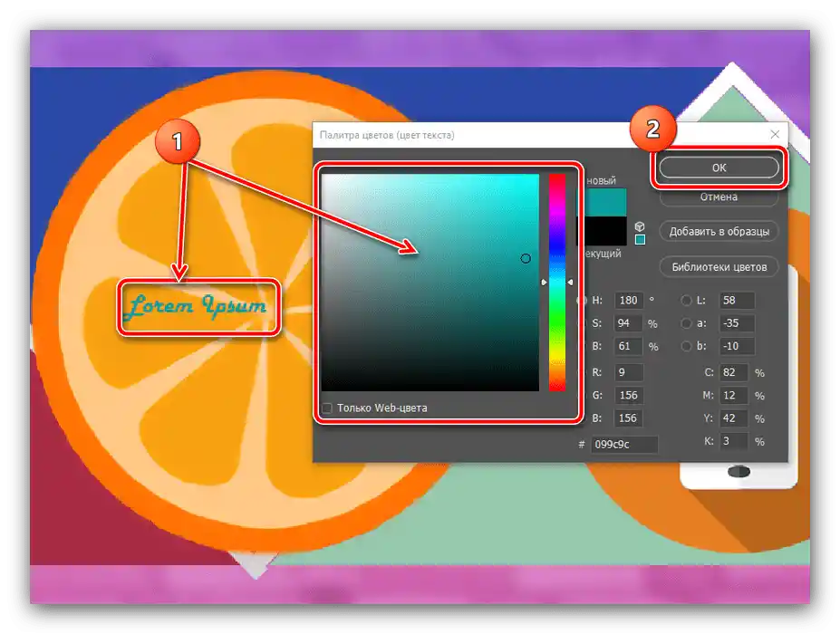
Task: Click the vertical hue spectrum slider
Action: pyautogui.click(x=557, y=283)
